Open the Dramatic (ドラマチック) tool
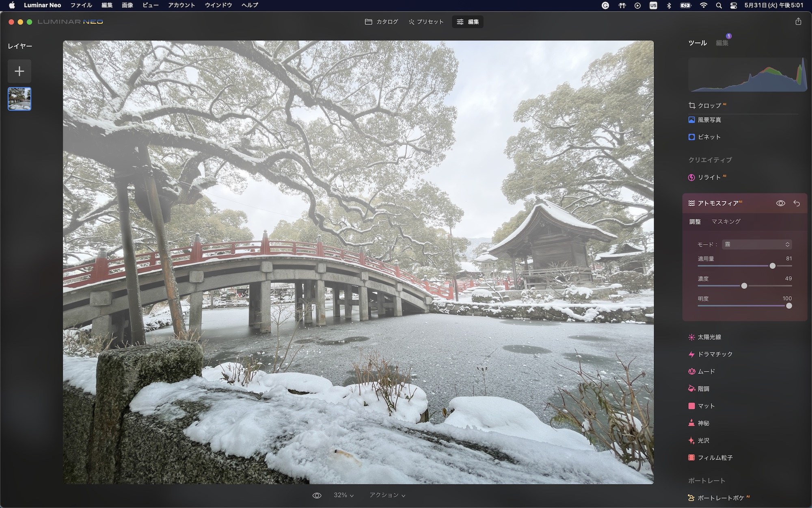This screenshot has width=812, height=508. [x=715, y=354]
